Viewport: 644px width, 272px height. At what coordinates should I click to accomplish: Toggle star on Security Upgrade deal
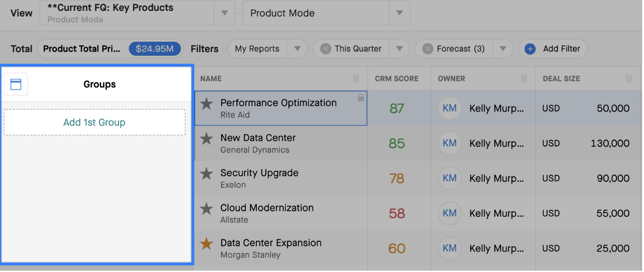point(207,174)
